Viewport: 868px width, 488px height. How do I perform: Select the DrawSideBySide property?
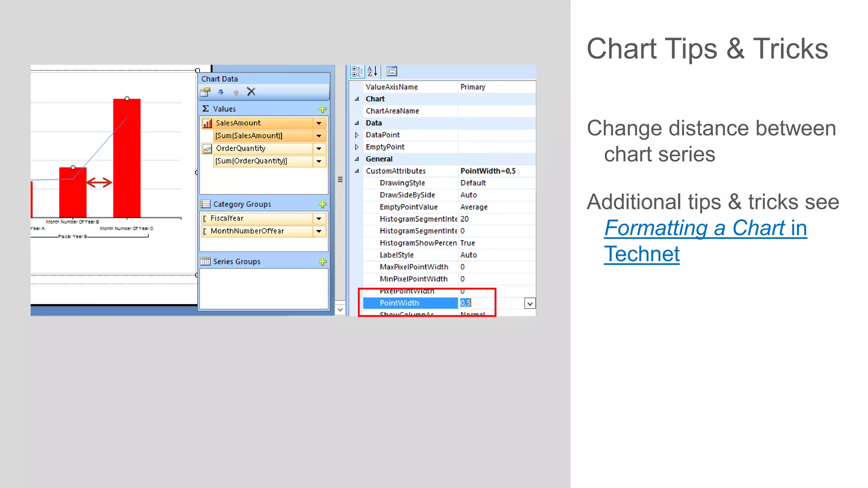click(x=407, y=195)
